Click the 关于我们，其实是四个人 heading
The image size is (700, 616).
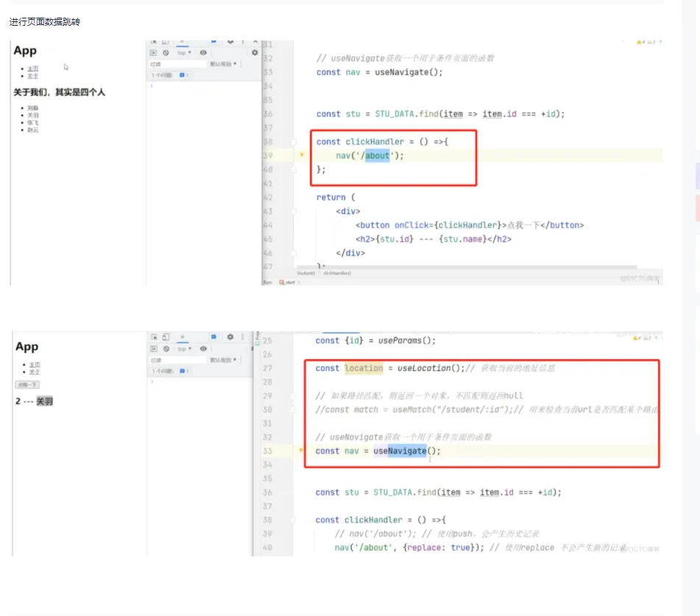click(x=59, y=92)
